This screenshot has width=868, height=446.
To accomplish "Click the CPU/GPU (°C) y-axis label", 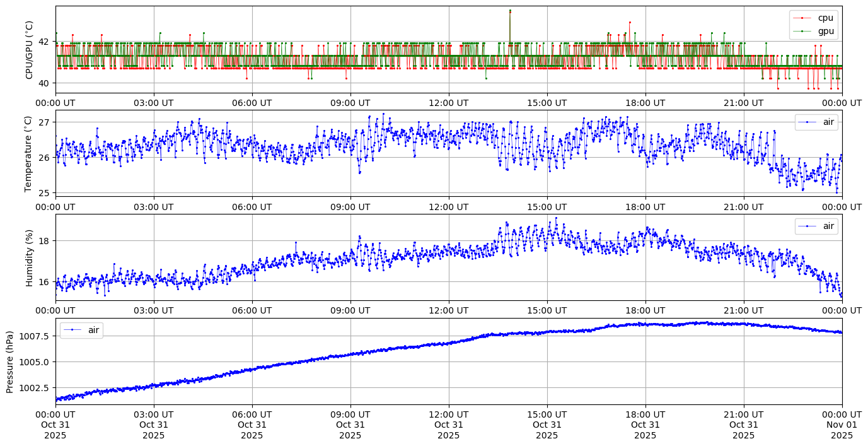I will (29, 50).
